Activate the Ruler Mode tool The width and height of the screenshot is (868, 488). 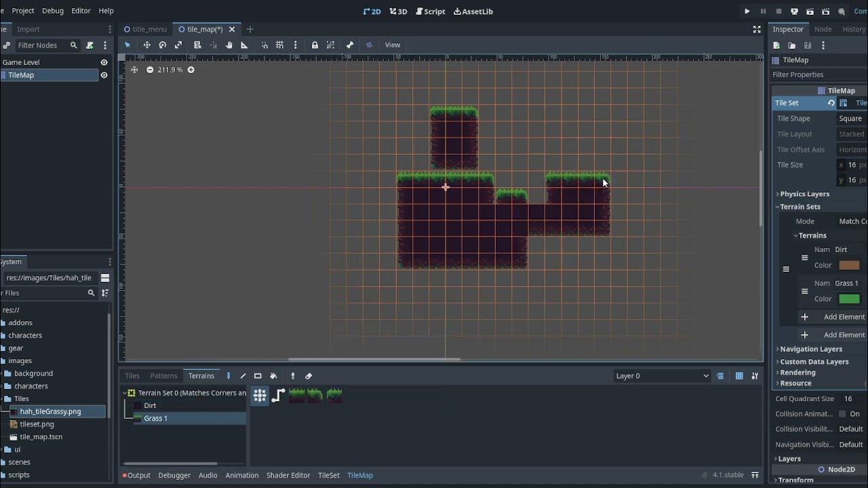(x=245, y=45)
